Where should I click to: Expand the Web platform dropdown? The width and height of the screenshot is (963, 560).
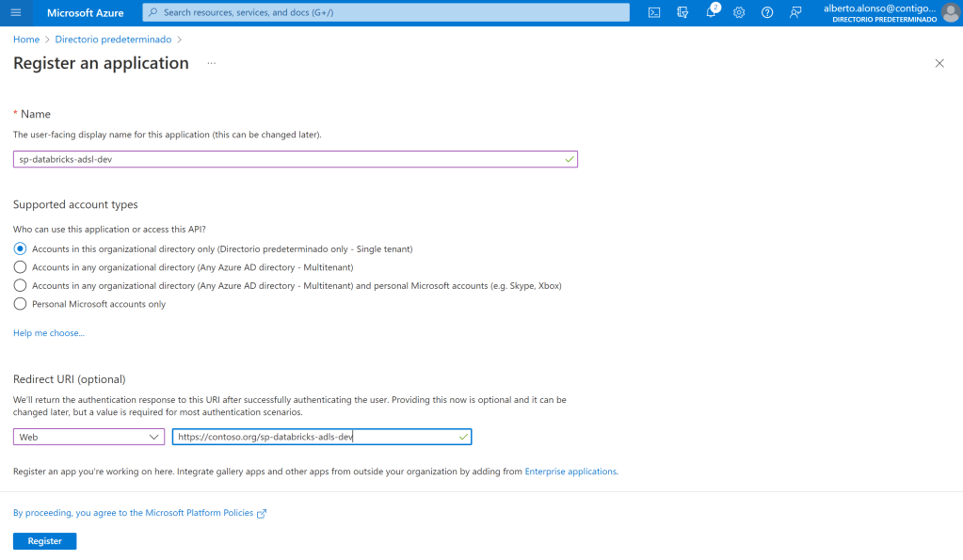pos(88,437)
